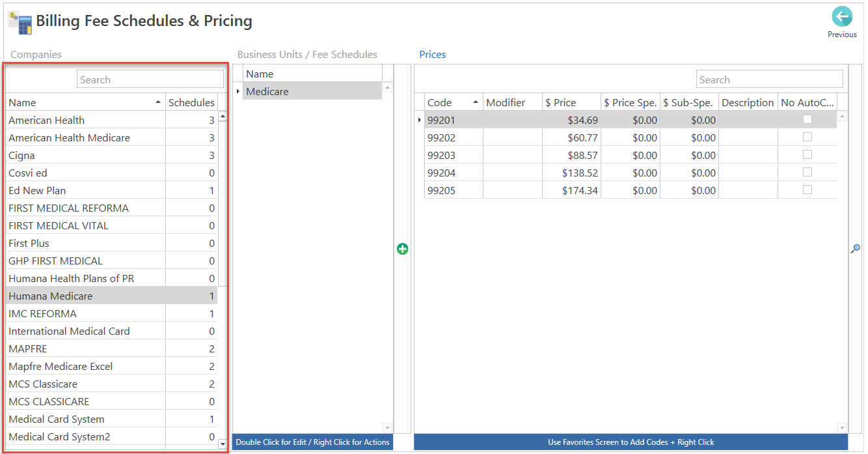Select American Health Medicare company row
Screen dimensions: 868x454
pos(112,137)
